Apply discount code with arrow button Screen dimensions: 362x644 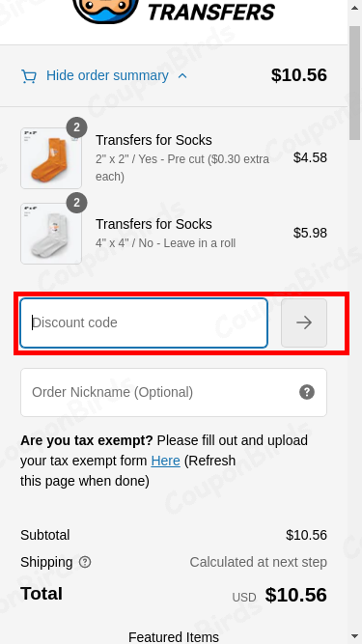click(304, 322)
